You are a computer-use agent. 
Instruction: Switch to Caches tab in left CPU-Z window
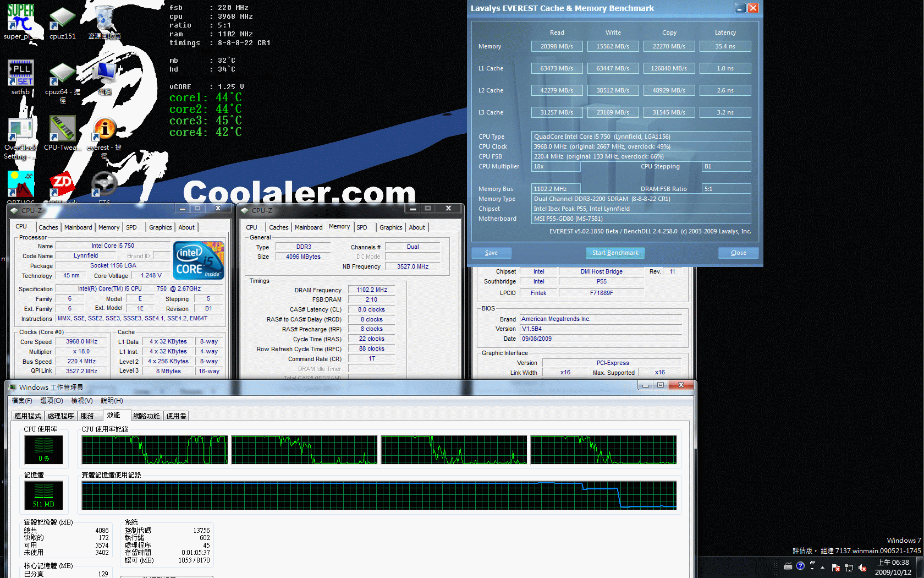coord(48,227)
